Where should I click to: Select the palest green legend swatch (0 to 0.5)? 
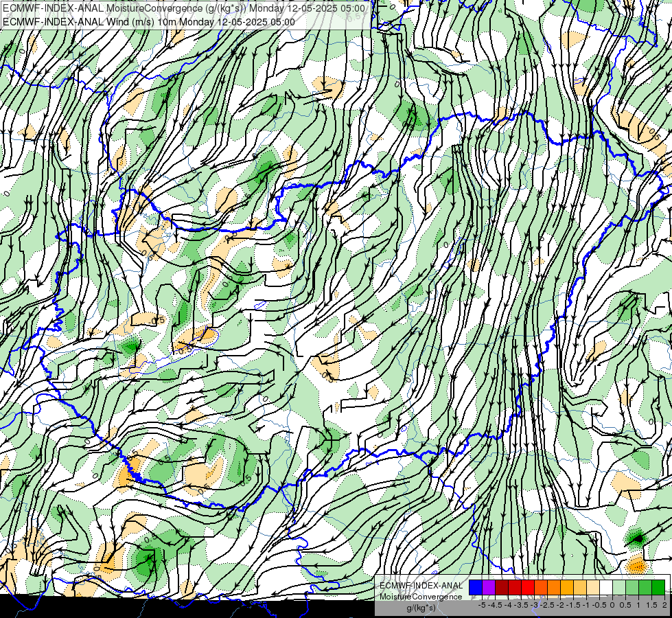tap(619, 587)
